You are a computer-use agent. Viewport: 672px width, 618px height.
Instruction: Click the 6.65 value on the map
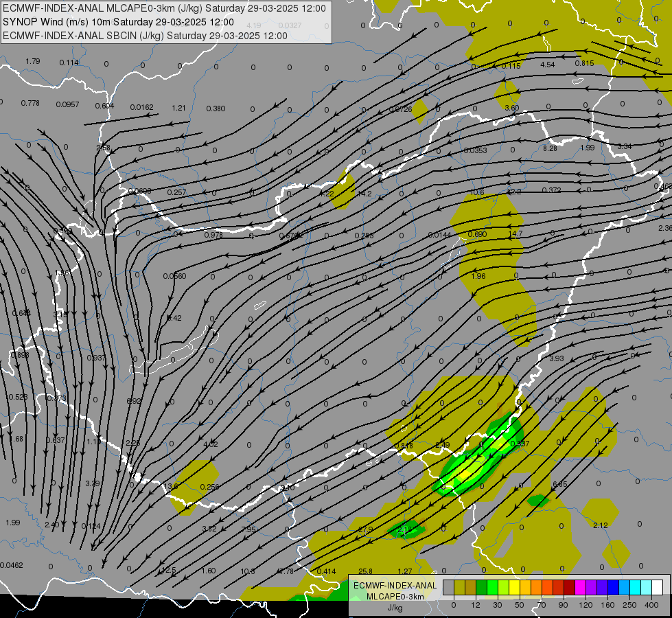pyautogui.click(x=559, y=485)
